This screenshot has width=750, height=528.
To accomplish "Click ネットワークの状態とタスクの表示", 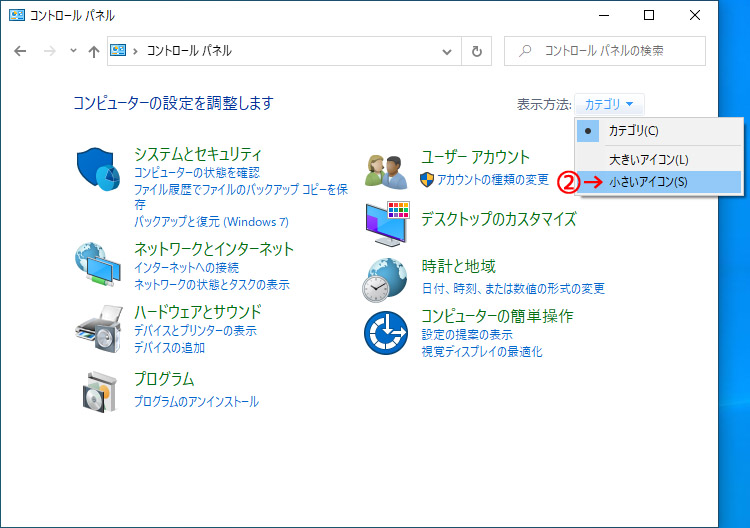I will [x=211, y=285].
